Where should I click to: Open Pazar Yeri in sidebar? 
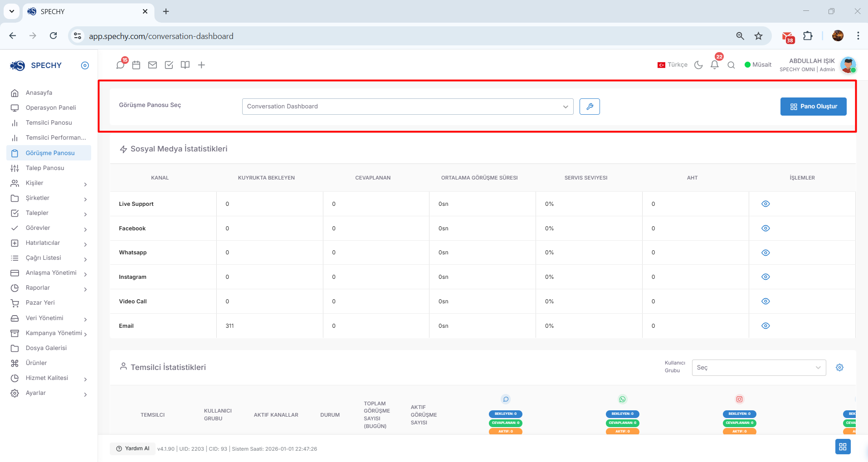pyautogui.click(x=49, y=302)
